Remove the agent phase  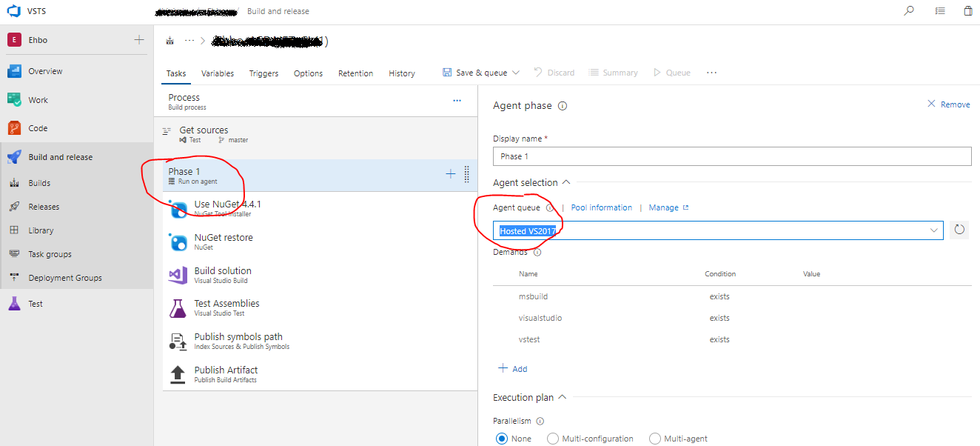[x=949, y=104]
